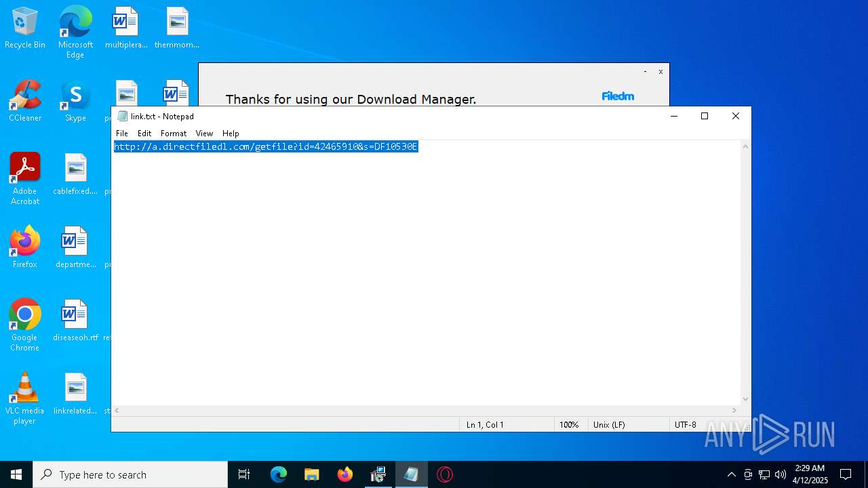Image resolution: width=868 pixels, height=488 pixels.
Task: Open the volume control tray icon
Action: 781,474
